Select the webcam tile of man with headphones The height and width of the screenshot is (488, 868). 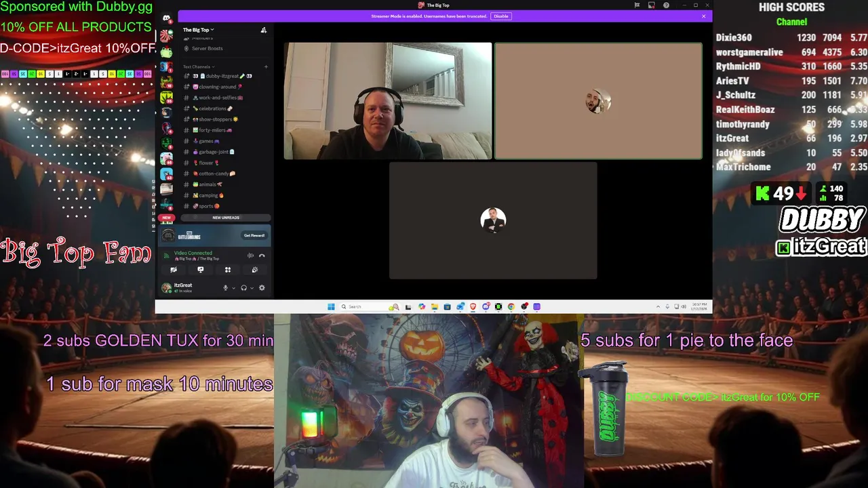[x=388, y=101]
